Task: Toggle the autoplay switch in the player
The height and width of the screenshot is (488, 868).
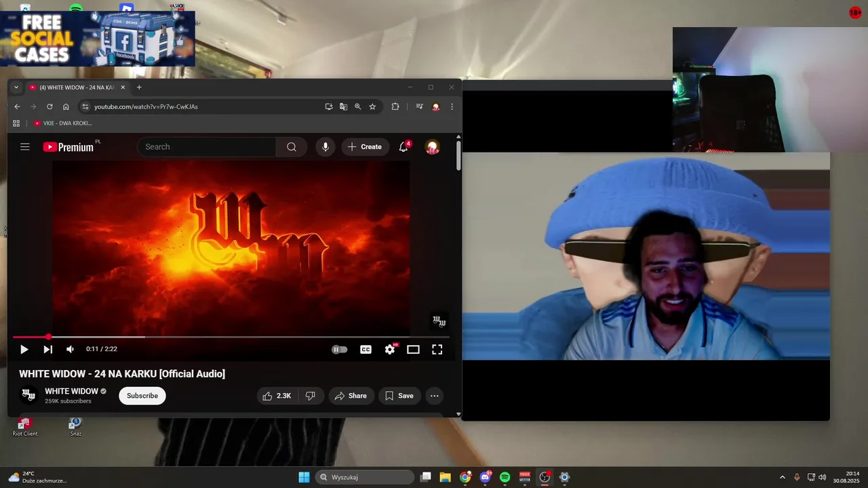Action: 339,349
